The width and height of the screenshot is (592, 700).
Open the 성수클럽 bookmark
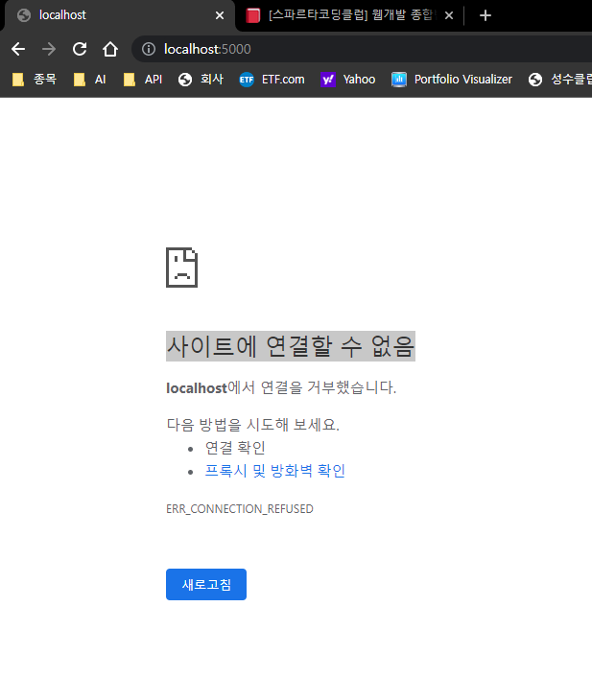(x=559, y=80)
